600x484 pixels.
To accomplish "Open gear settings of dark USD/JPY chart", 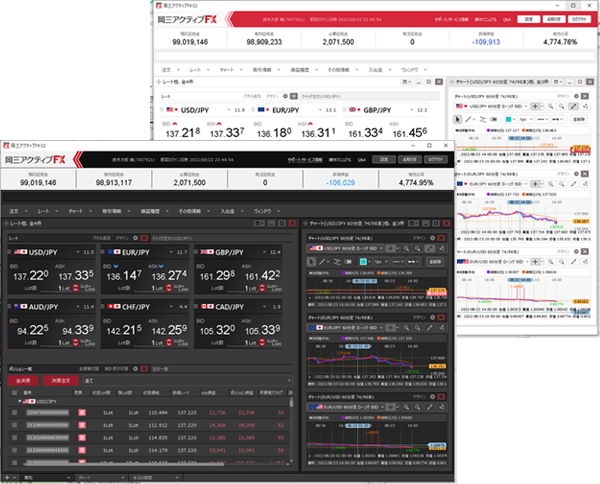I will (432, 238).
